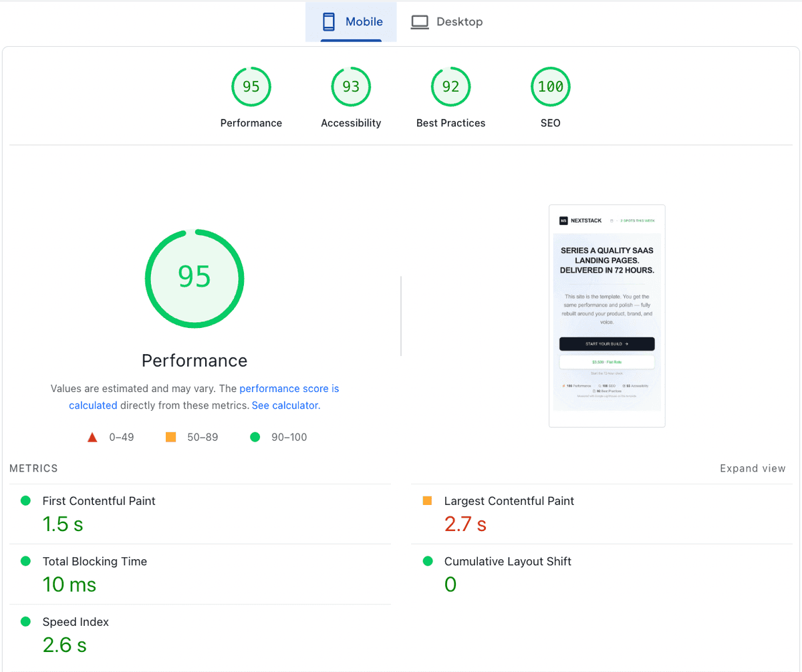The image size is (802, 672).
Task: Click the laptop icon next to Desktop
Action: click(x=420, y=21)
